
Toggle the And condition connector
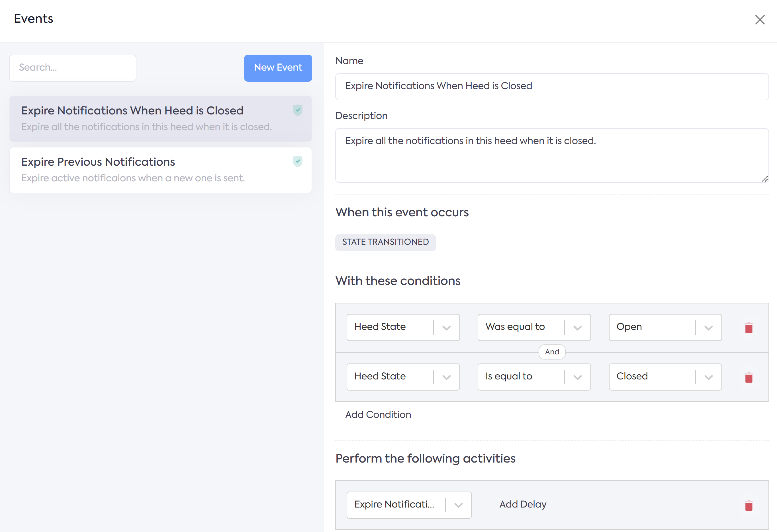click(x=552, y=352)
